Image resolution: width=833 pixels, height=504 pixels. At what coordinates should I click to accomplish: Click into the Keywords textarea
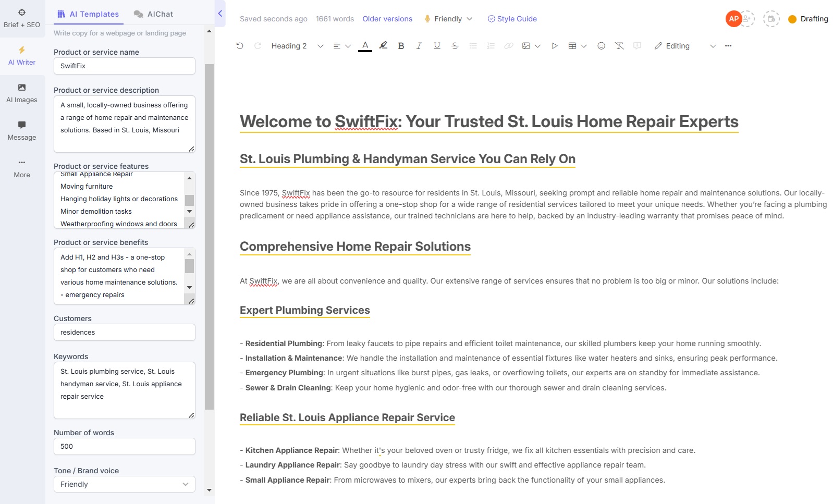click(125, 390)
